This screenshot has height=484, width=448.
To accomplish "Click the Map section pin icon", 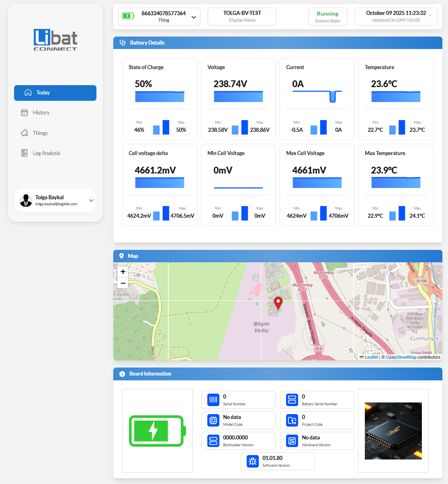I will click(122, 256).
